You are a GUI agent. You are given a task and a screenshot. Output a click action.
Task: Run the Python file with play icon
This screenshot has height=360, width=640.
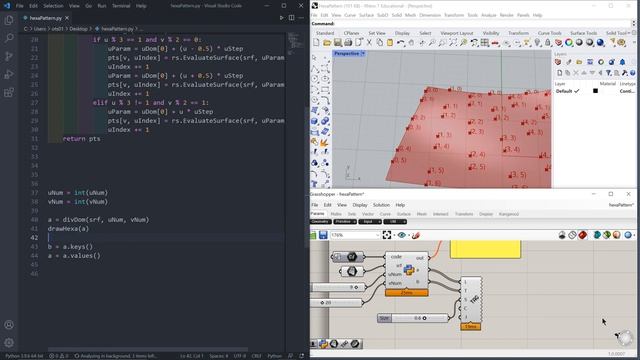(x=281, y=18)
